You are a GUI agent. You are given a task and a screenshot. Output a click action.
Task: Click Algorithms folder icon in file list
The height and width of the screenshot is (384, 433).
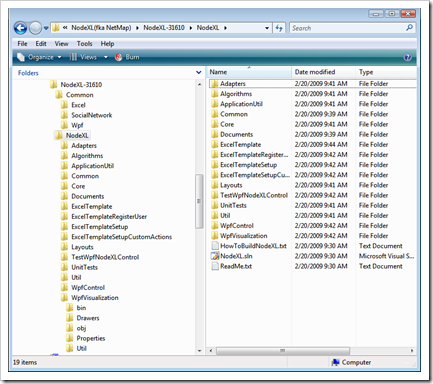(x=215, y=94)
